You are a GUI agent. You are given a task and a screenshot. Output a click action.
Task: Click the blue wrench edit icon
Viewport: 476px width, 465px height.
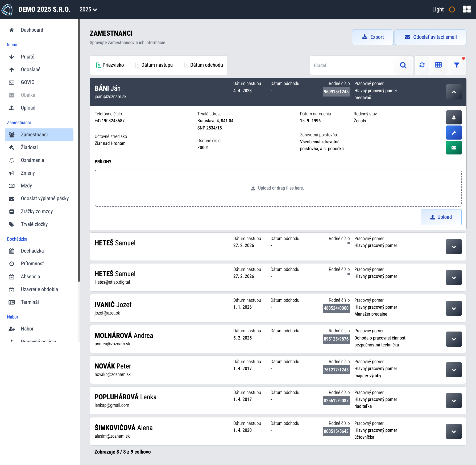click(x=454, y=133)
